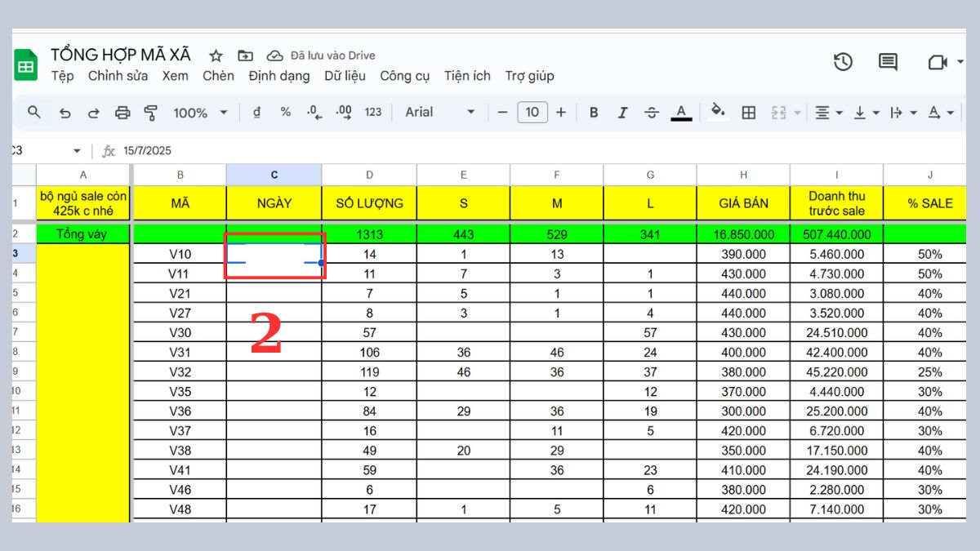Click the video call camera icon
This screenshot has width=980, height=551.
tap(937, 62)
